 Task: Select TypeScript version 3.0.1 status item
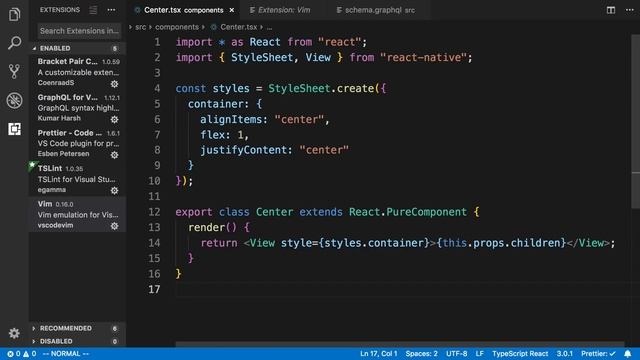(x=564, y=353)
